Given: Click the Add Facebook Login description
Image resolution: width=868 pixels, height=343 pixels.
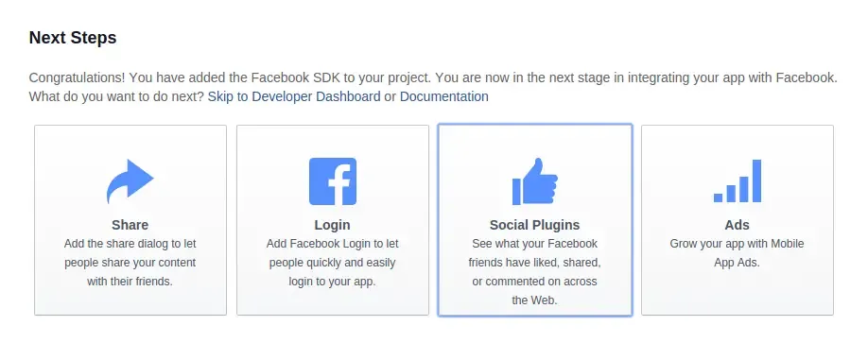Looking at the screenshot, I should pos(332,263).
